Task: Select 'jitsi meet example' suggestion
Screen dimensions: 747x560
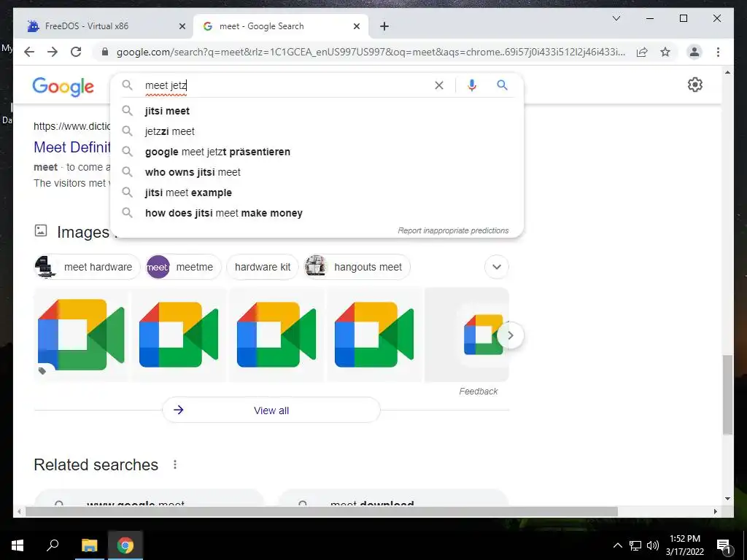Action: click(x=317, y=192)
